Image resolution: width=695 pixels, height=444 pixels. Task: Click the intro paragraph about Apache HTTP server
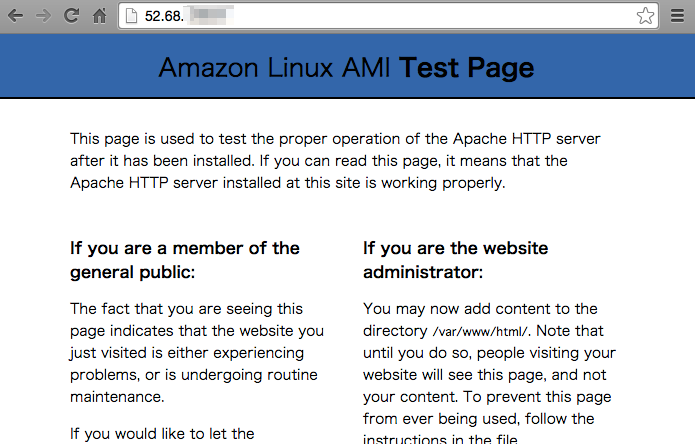tap(335, 160)
